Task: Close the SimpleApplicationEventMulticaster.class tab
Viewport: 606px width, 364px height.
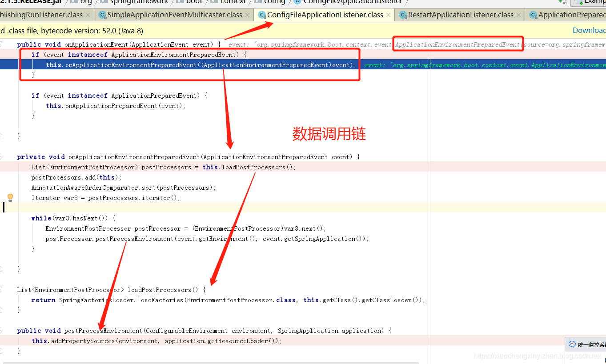Action: pyautogui.click(x=247, y=15)
